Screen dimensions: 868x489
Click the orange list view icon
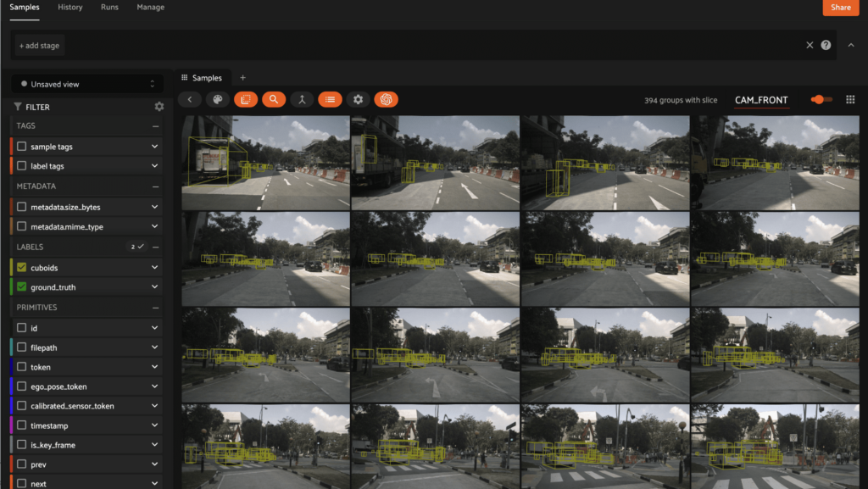(330, 99)
